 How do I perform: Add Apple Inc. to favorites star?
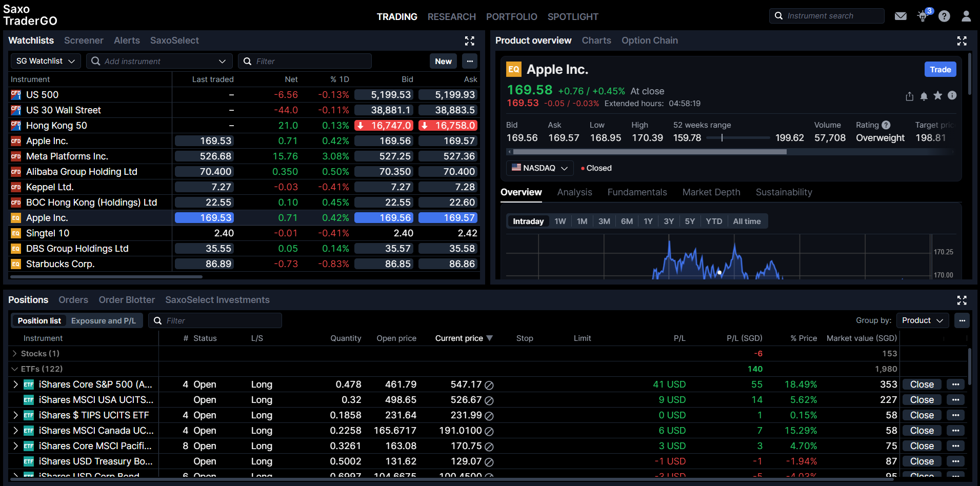point(938,95)
